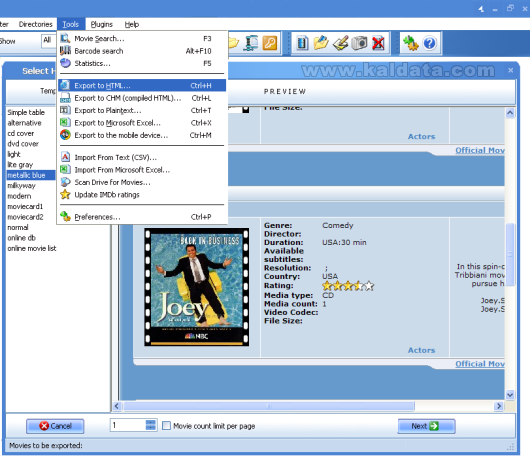Click the Next button
Image resolution: width=530 pixels, height=456 pixels.
click(426, 426)
